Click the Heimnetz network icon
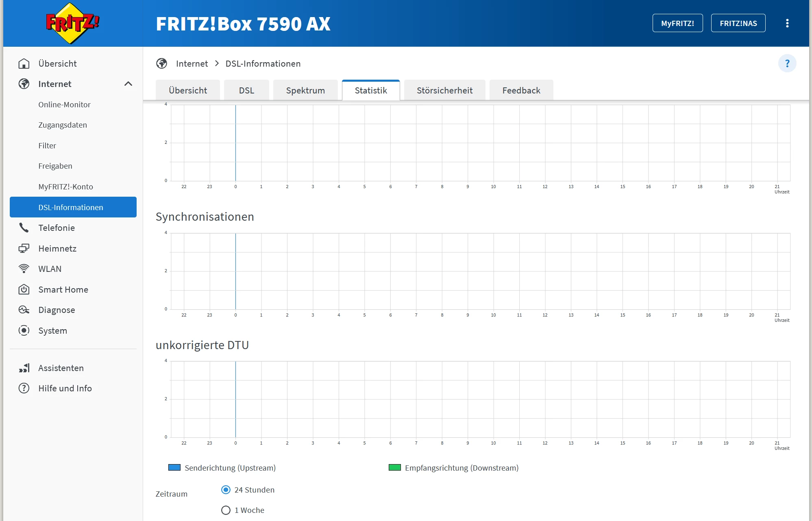Viewport: 812px width, 521px height. click(x=24, y=248)
